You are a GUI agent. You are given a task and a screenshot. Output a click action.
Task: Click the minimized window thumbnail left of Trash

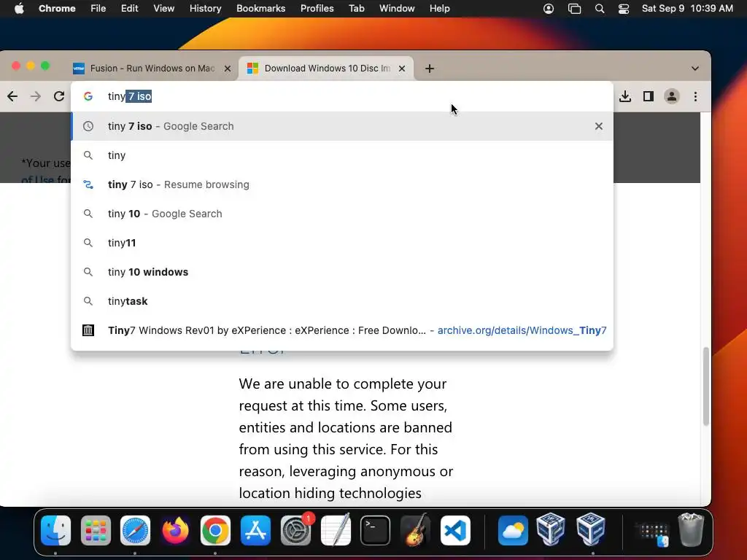click(x=653, y=533)
